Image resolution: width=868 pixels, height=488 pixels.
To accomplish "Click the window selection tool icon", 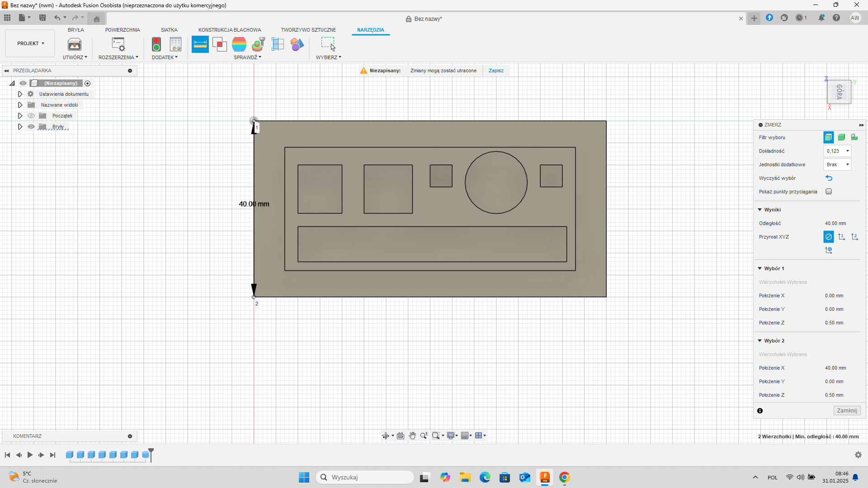I will (328, 44).
